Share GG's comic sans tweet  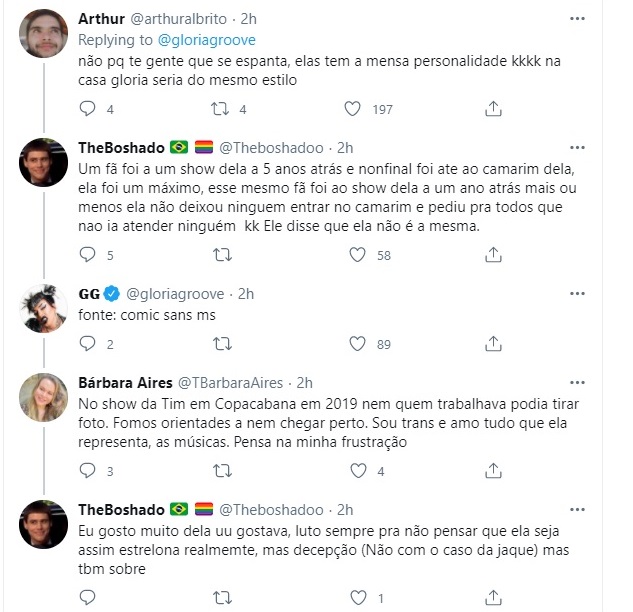491,344
